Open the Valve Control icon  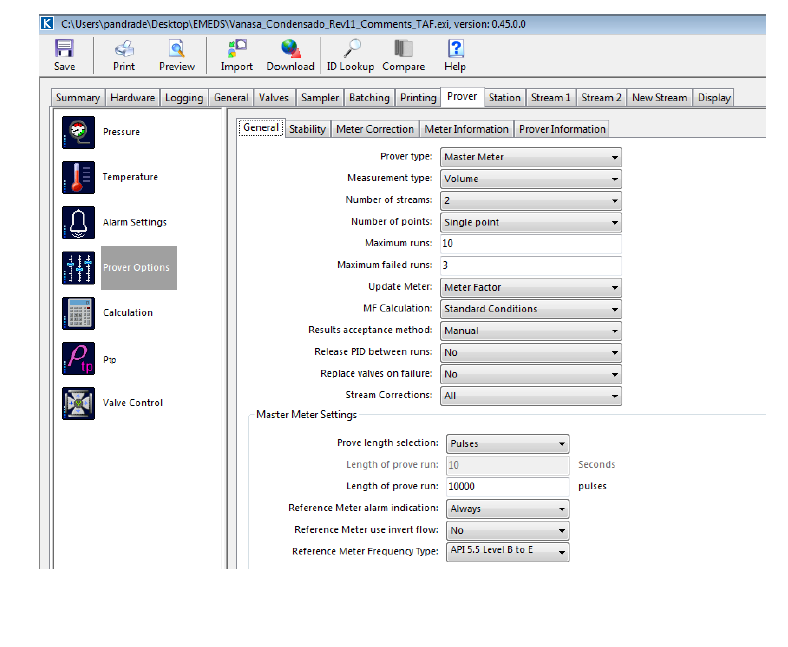(x=78, y=403)
